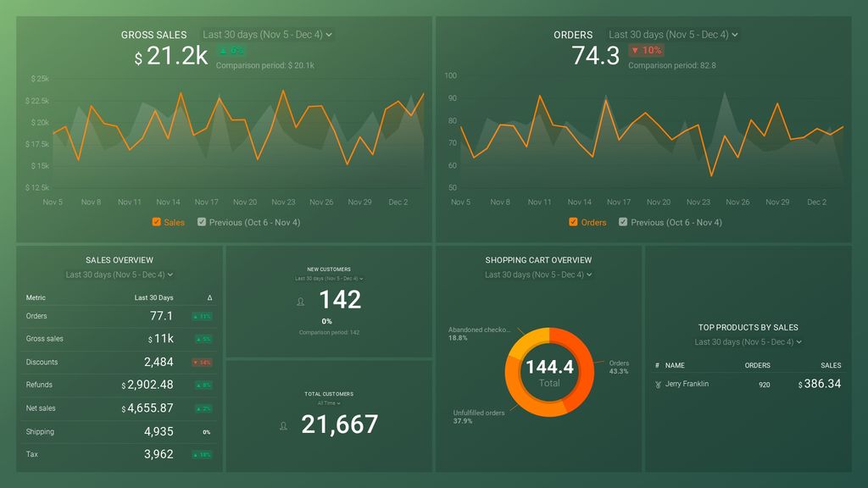Click the green change badge beside $21.2k

(231, 50)
